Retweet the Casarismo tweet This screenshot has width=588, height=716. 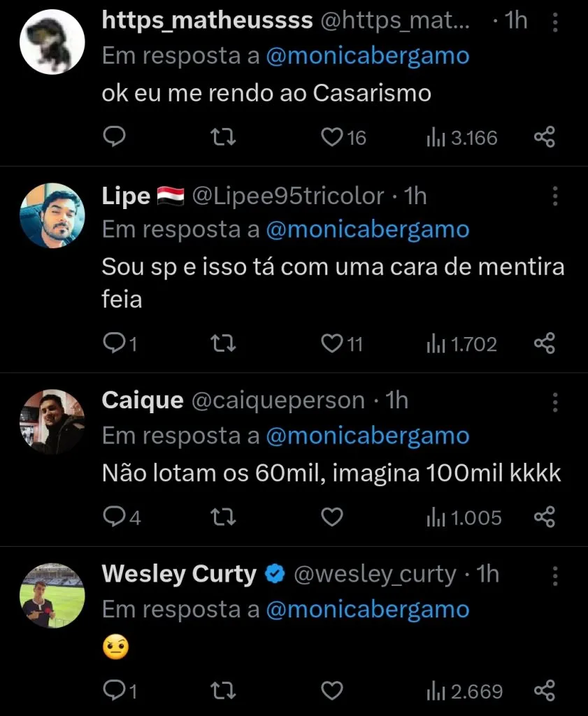click(x=223, y=138)
